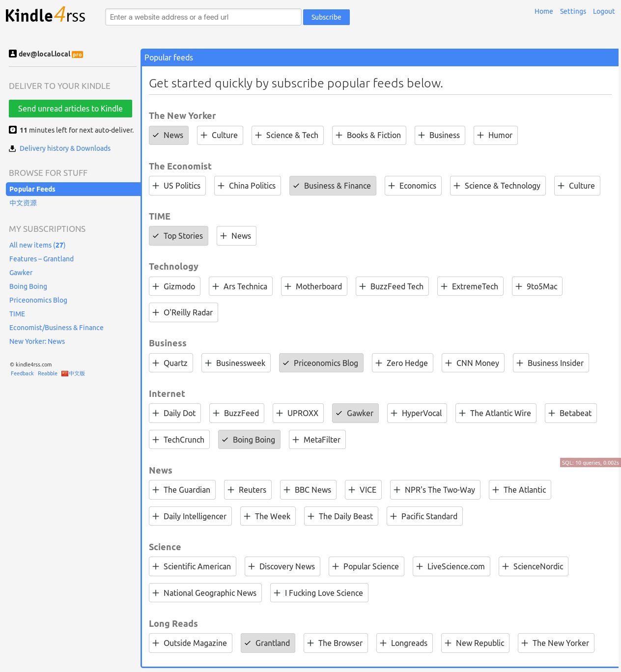The height and width of the screenshot is (672, 621).
Task: Unsubscribe from Boing Boing feed
Action: pyautogui.click(x=249, y=440)
